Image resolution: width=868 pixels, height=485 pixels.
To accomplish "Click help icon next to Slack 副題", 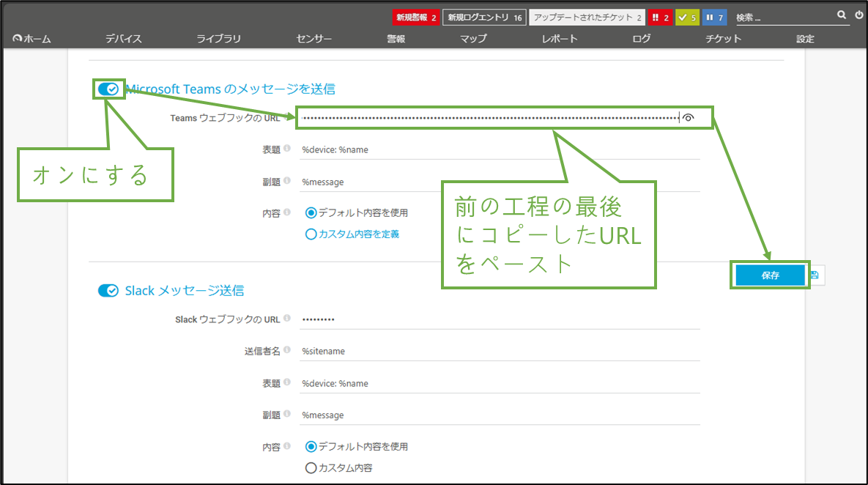I will 286,414.
